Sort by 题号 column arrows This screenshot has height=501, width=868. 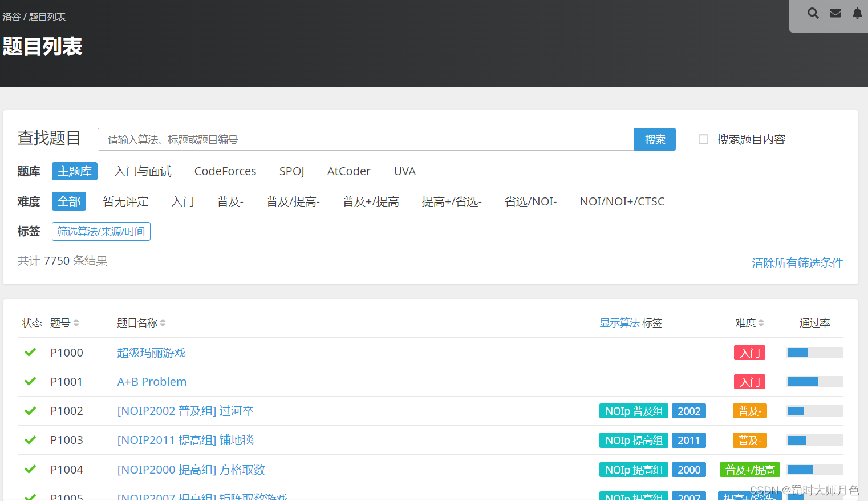76,323
